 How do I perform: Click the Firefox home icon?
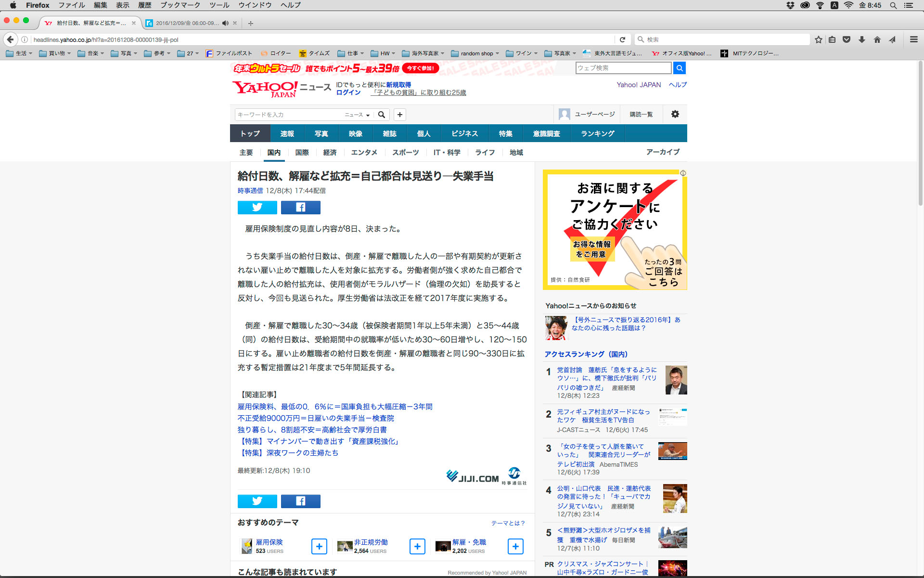[877, 39]
